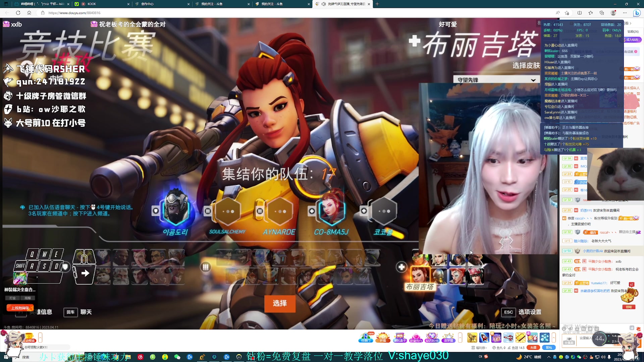Open 回车 聊天 chat
The width and height of the screenshot is (644, 362).
tap(78, 312)
